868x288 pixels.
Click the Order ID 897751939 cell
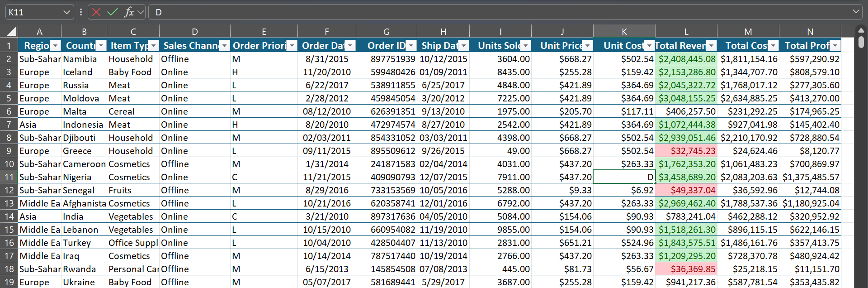pos(386,59)
